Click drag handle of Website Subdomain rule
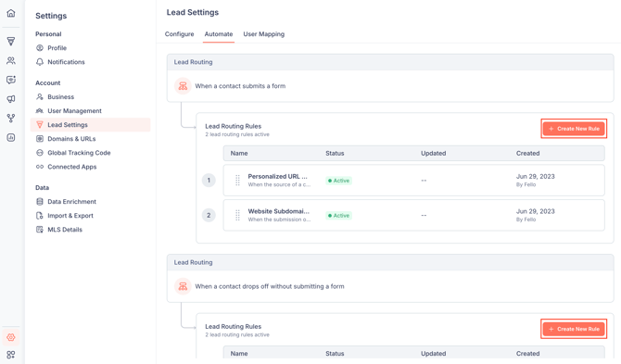The width and height of the screenshot is (621, 364). [237, 215]
